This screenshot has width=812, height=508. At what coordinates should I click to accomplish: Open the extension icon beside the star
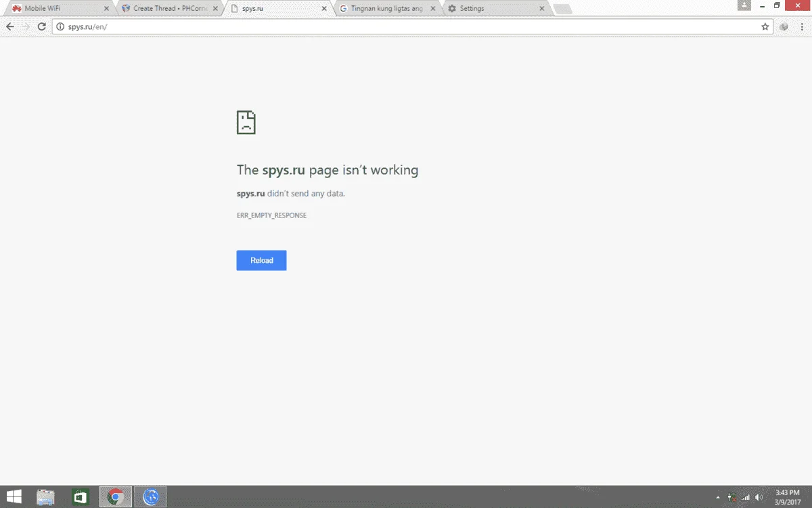click(784, 26)
